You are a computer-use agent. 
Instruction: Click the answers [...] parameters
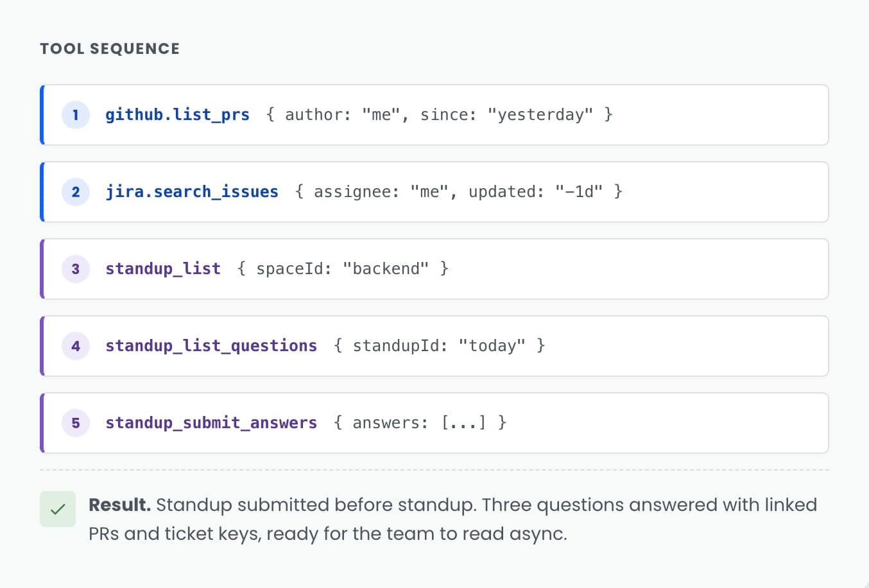pos(420,423)
